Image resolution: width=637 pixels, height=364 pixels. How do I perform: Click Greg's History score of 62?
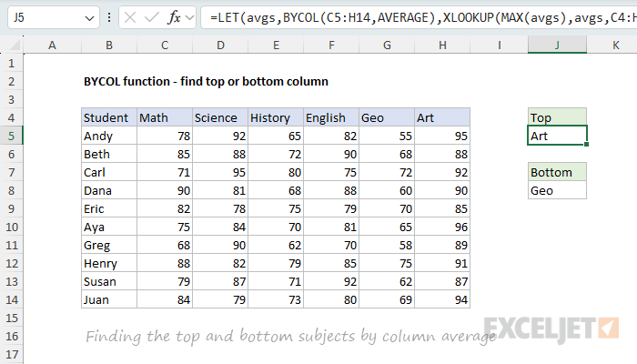(276, 246)
